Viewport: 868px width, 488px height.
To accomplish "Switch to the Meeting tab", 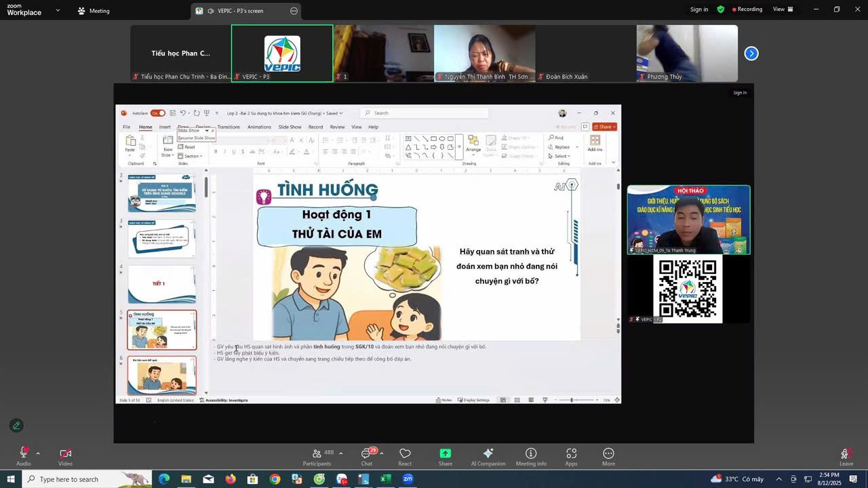I will (94, 11).
